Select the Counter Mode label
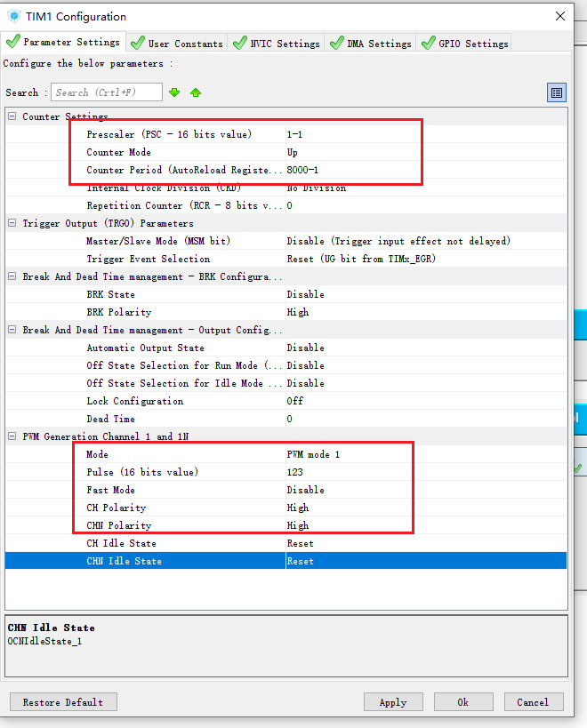This screenshot has height=728, width=587. 118,152
